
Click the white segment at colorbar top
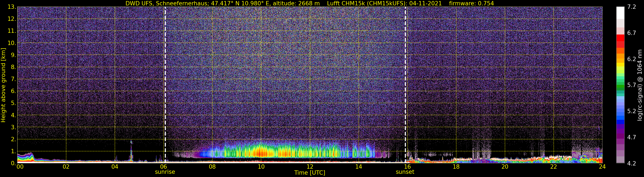pos(620,13)
